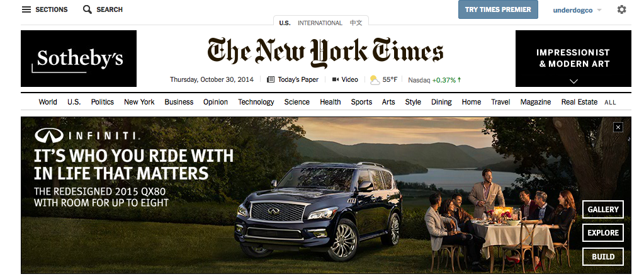The width and height of the screenshot is (644, 279).
Task: Click the Try Times Premier button
Action: 498,9
